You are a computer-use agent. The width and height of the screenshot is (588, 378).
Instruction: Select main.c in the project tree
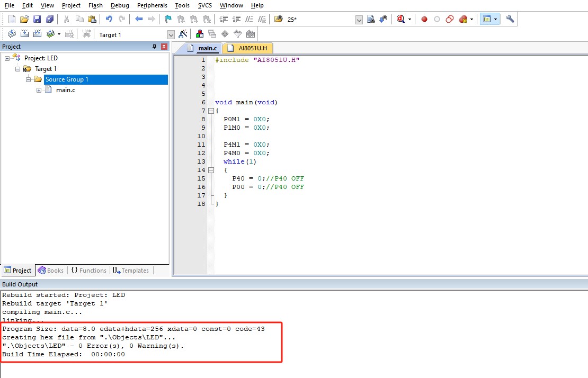point(66,90)
